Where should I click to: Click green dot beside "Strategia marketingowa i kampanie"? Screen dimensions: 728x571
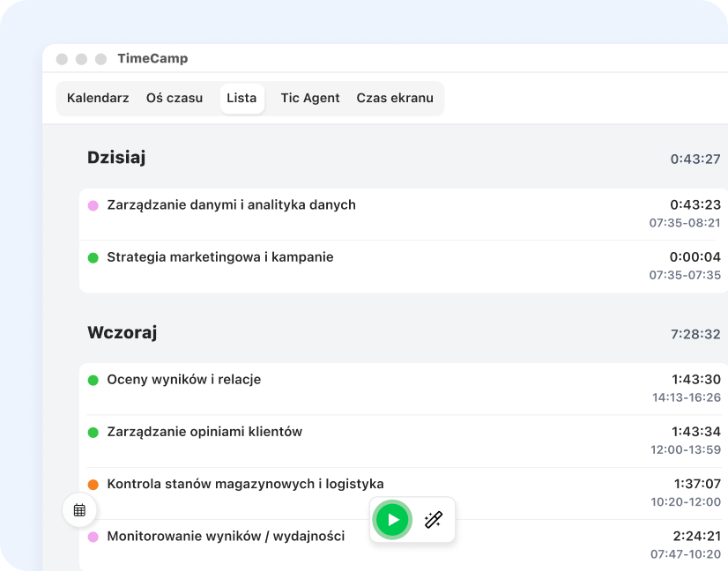[x=92, y=256]
